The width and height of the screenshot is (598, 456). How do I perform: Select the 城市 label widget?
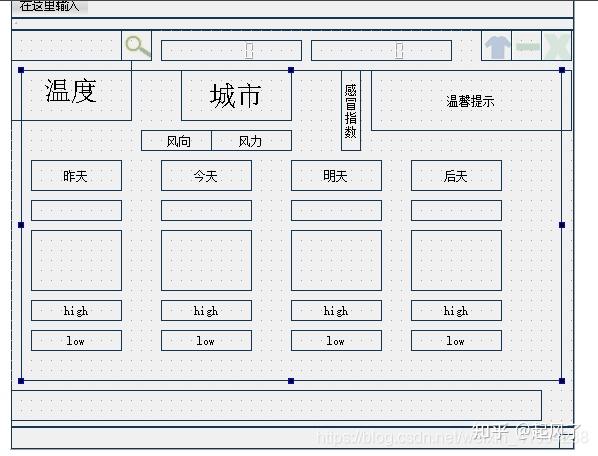point(236,95)
